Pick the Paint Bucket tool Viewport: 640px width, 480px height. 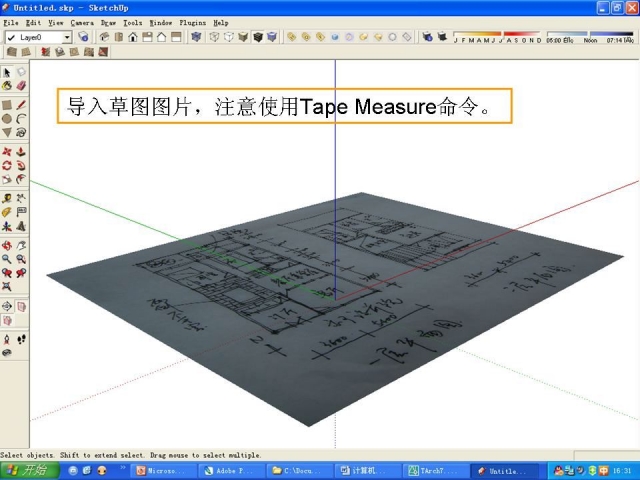pos(7,86)
